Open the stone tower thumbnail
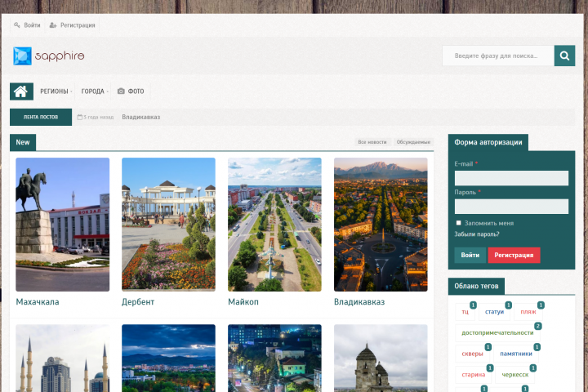 pyautogui.click(x=381, y=359)
